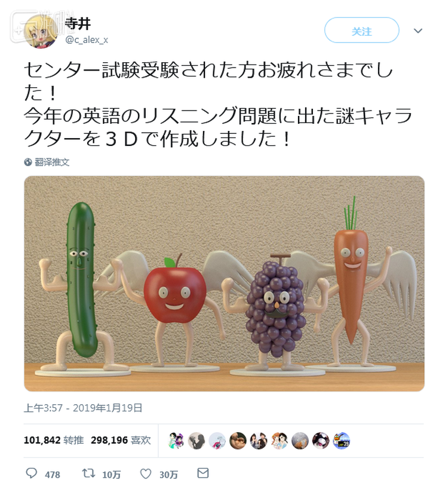Open the @c_alex_x handle link
448x498 pixels.
87,39
